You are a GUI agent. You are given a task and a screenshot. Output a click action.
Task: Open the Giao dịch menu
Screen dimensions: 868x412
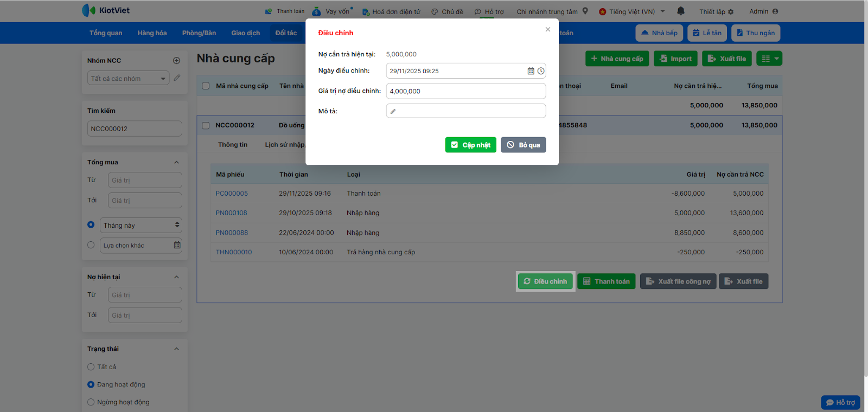click(x=246, y=33)
